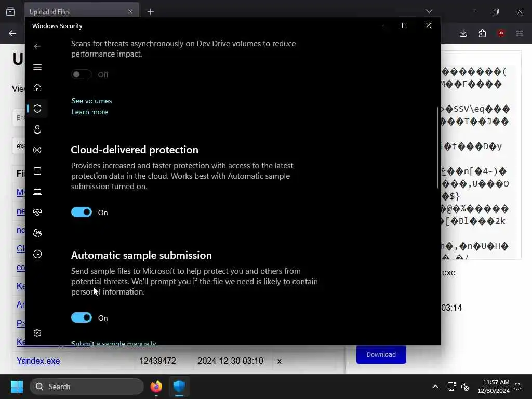Viewport: 532px width, 399px height.
Task: Select the 2024-12-30 03:10 date cell
Action: [230, 361]
